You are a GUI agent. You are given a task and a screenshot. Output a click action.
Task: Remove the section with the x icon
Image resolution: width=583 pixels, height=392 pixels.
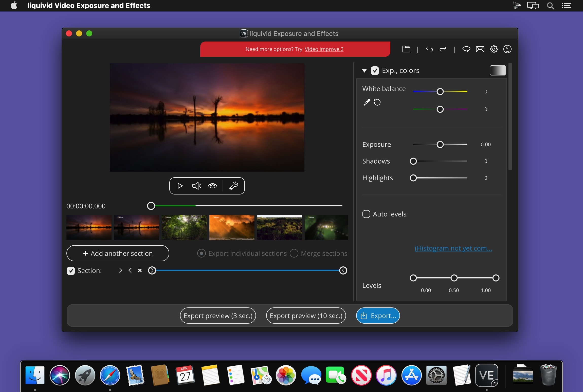pos(140,270)
